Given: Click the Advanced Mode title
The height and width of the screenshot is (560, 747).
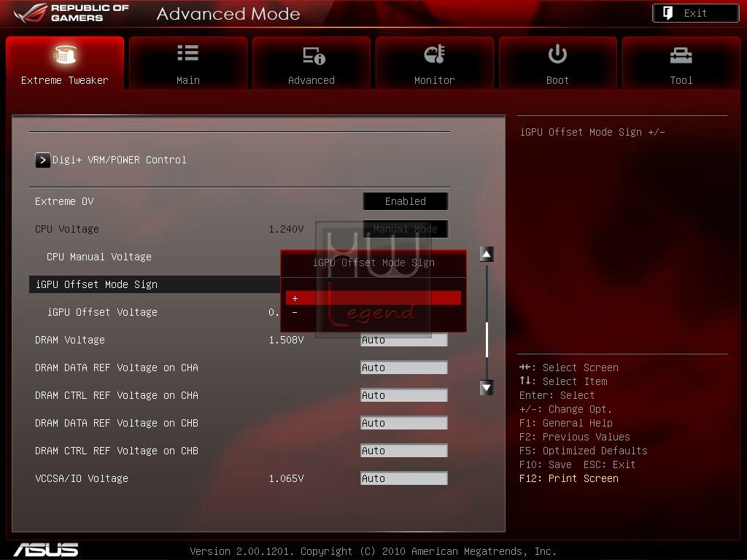Looking at the screenshot, I should 228,14.
